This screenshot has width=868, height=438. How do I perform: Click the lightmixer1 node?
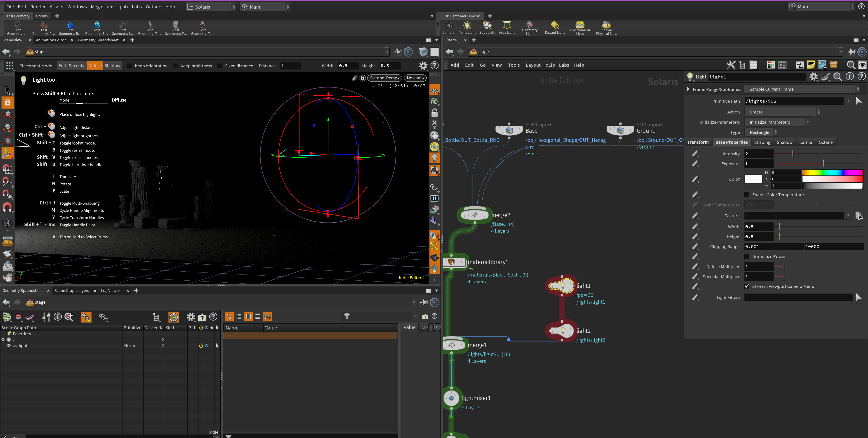click(x=452, y=398)
